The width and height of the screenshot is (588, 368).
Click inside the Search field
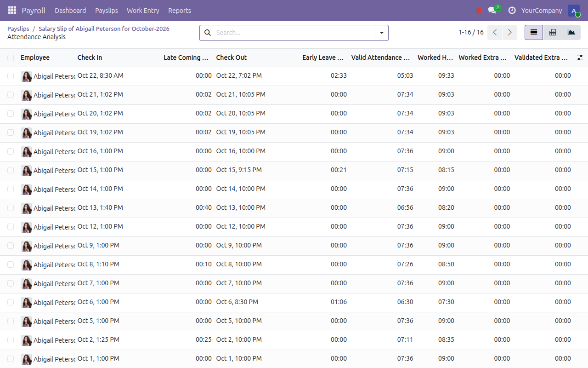tap(294, 33)
